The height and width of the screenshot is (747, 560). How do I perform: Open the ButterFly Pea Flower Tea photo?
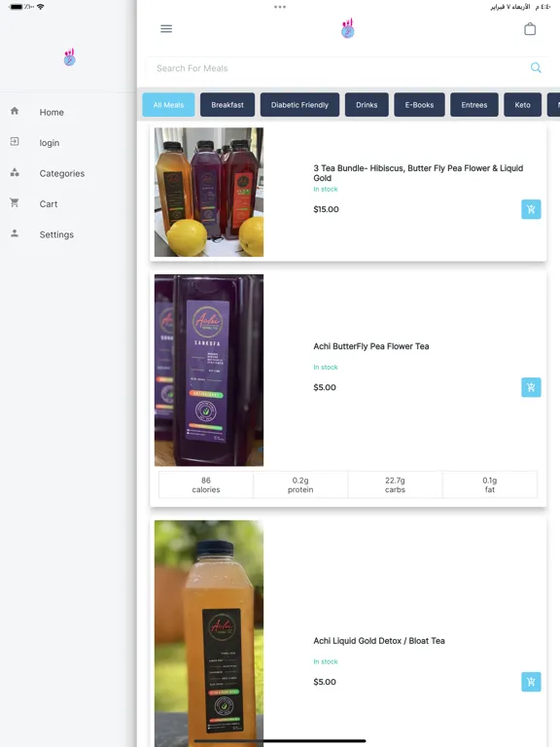point(209,371)
